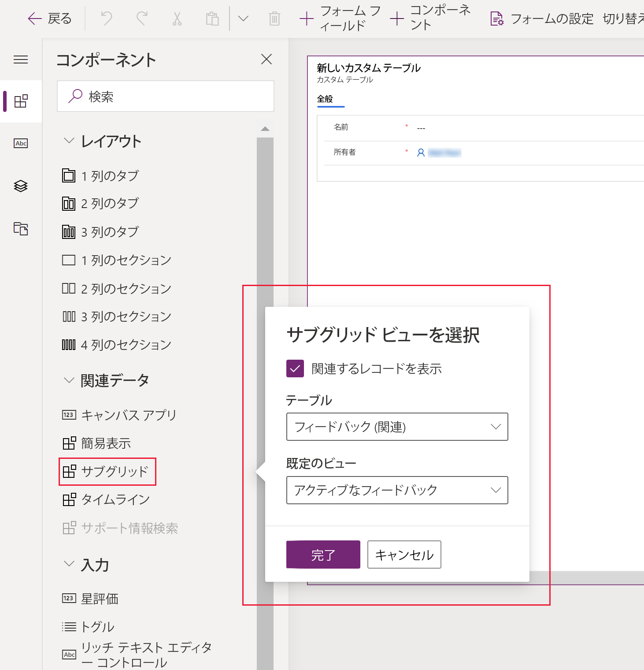The width and height of the screenshot is (644, 670).
Task: Click the 完了 button
Action: click(x=323, y=555)
